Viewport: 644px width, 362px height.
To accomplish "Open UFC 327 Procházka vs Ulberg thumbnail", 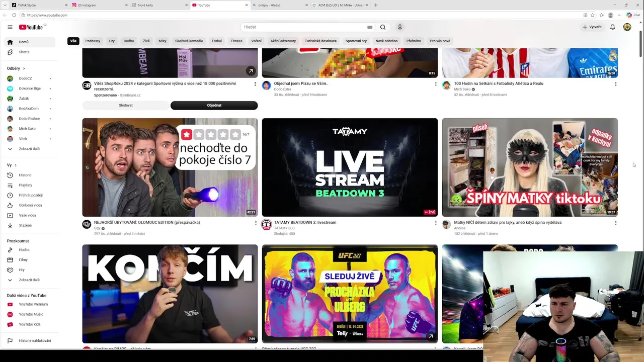I will [350, 294].
